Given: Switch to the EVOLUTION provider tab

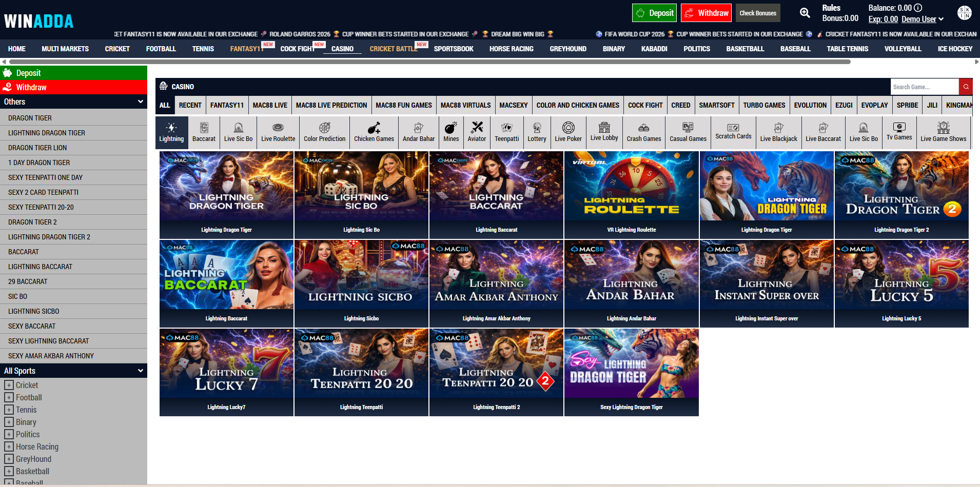Looking at the screenshot, I should tap(810, 105).
